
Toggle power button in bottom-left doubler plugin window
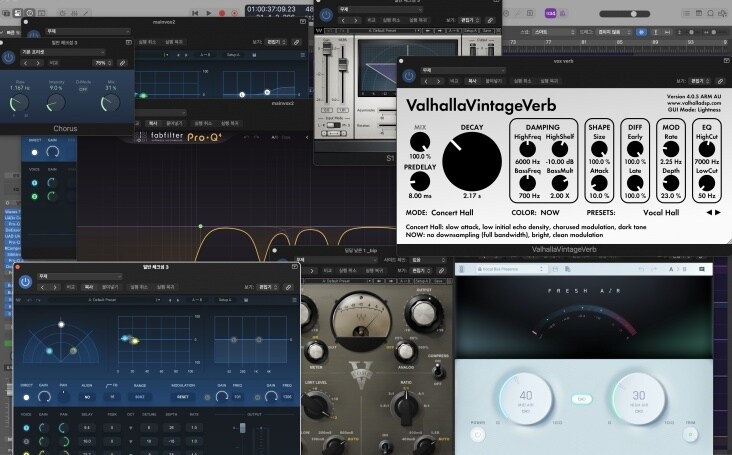click(x=25, y=281)
